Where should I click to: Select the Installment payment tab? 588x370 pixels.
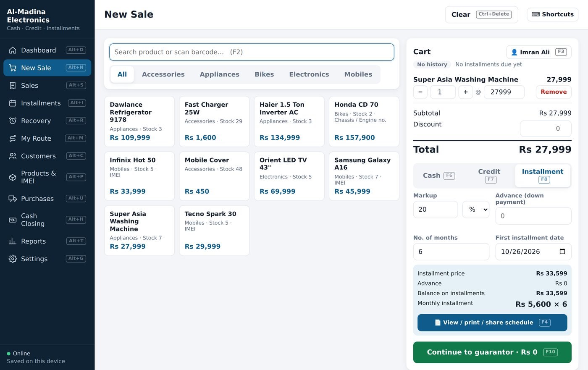(x=543, y=176)
